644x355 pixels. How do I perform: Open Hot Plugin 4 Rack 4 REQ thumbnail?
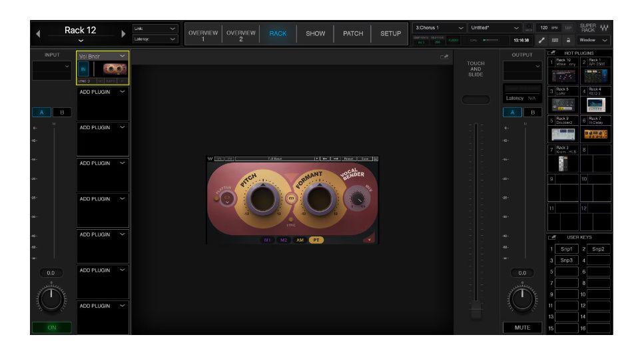click(595, 105)
